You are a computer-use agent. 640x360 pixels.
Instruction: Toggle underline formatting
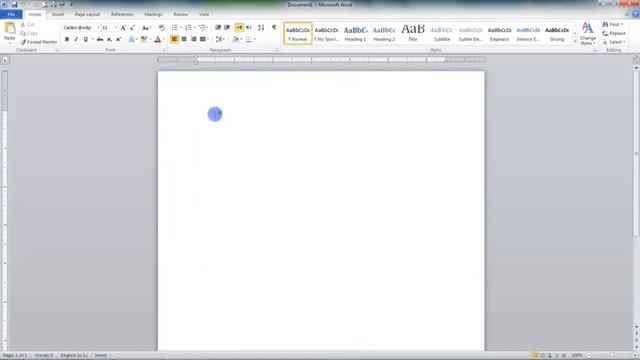(86, 40)
